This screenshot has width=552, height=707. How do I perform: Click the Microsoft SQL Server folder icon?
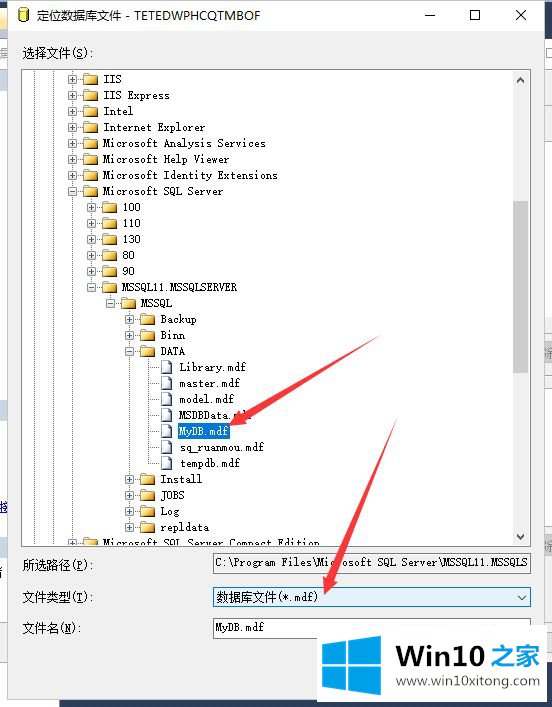pyautogui.click(x=91, y=191)
